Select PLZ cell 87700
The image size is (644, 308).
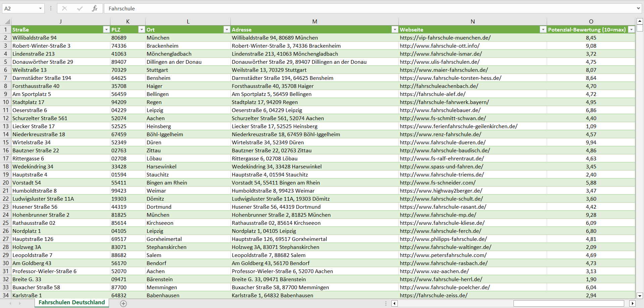click(x=128, y=287)
